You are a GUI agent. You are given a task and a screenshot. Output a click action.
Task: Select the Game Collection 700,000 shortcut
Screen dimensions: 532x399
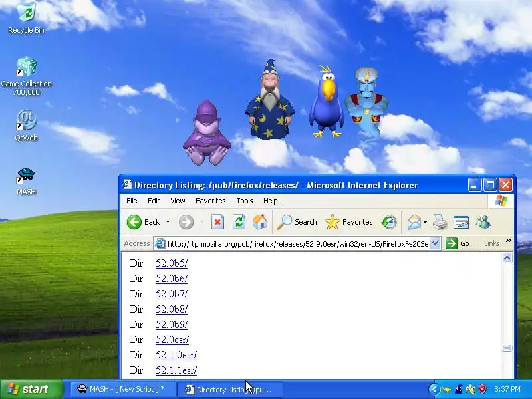pos(26,76)
